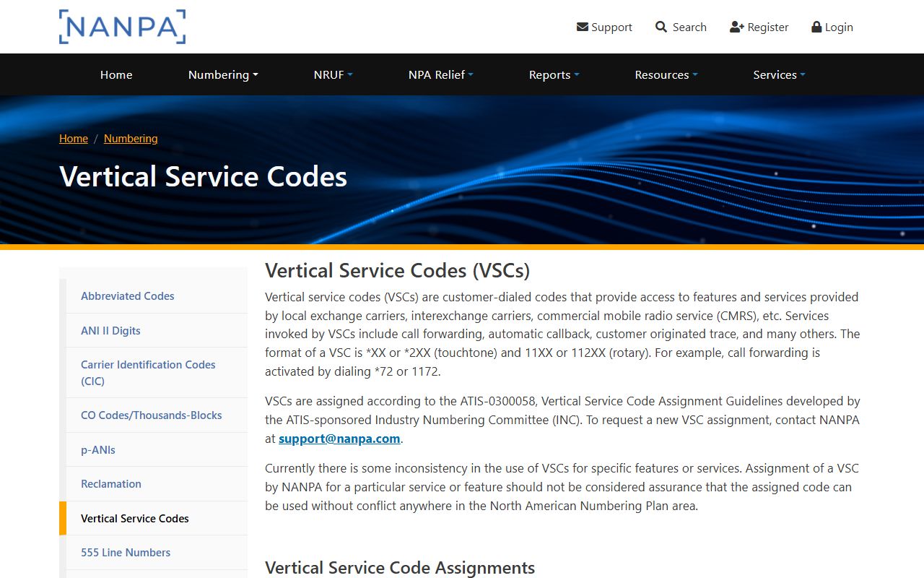Viewport: 924px width, 578px height.
Task: Open the Support link text
Action: (611, 27)
